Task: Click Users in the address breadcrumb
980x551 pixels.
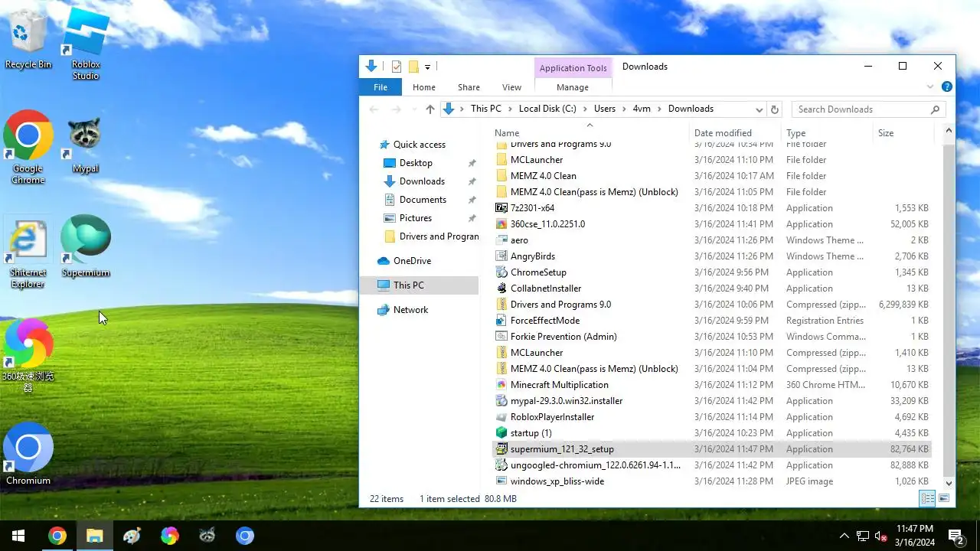Action: (605, 109)
